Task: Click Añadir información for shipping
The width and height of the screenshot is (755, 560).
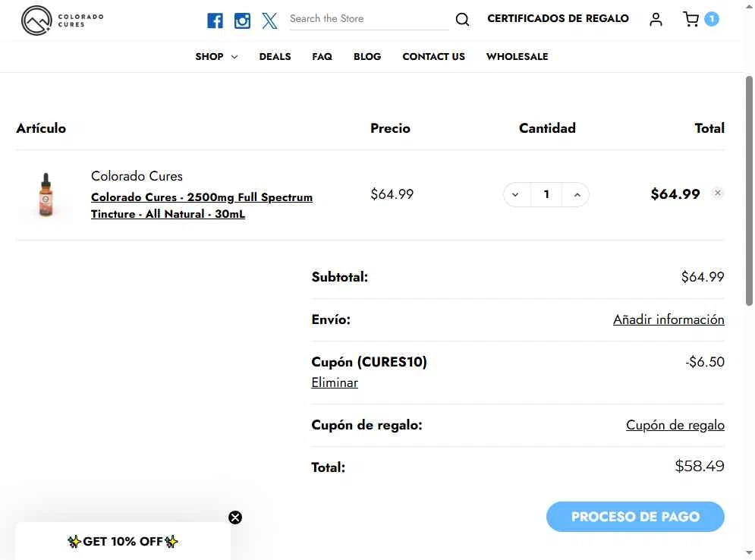Action: click(668, 319)
